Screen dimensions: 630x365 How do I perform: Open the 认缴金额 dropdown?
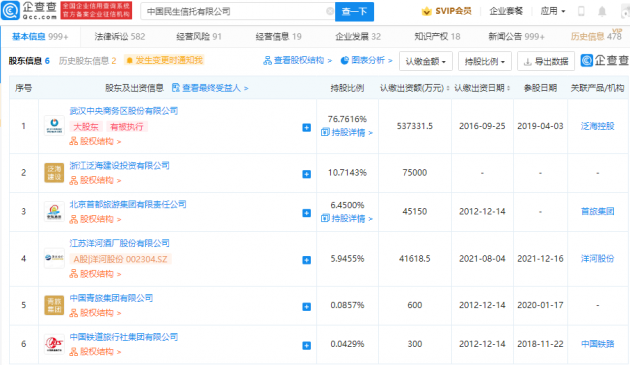[425, 61]
